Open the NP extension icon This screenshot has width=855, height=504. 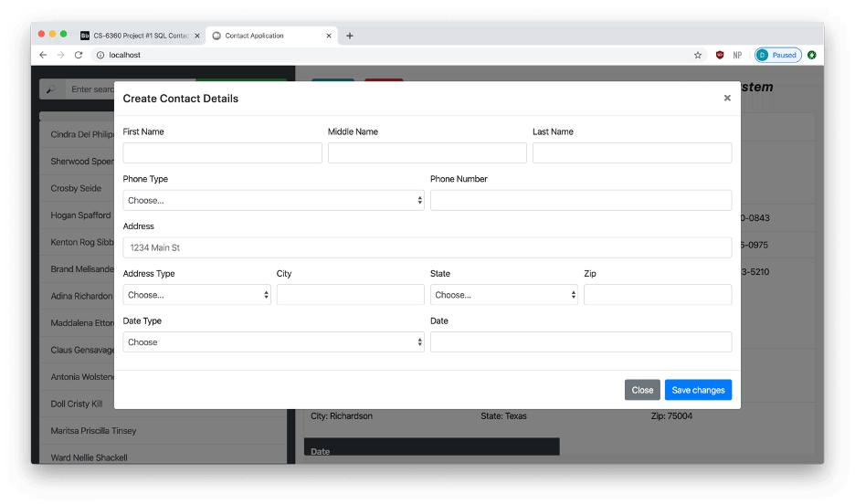[737, 55]
